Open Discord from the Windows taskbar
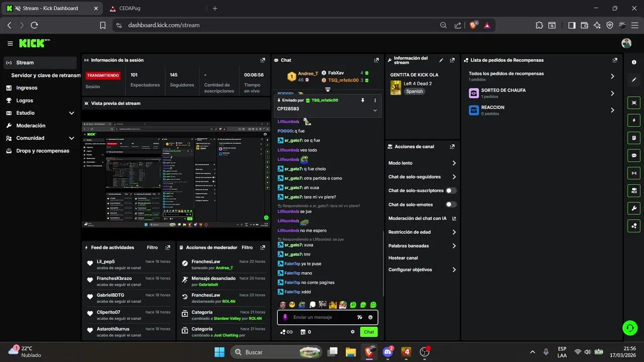This screenshot has height=362, width=644. (x=388, y=352)
